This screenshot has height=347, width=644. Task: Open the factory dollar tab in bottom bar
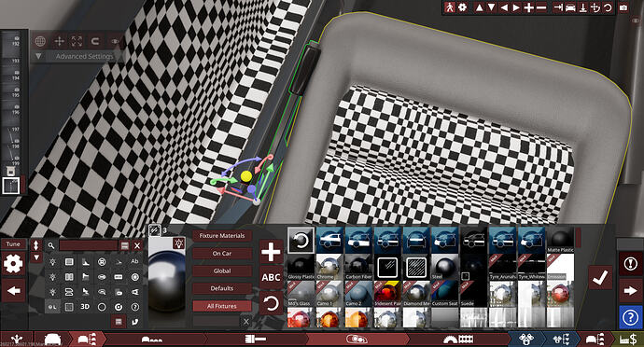point(628,340)
